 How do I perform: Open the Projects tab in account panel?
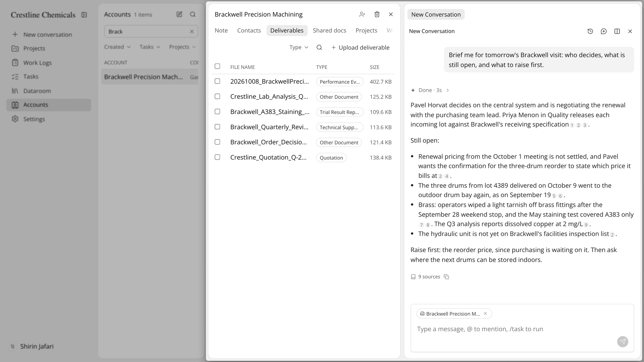pyautogui.click(x=366, y=31)
